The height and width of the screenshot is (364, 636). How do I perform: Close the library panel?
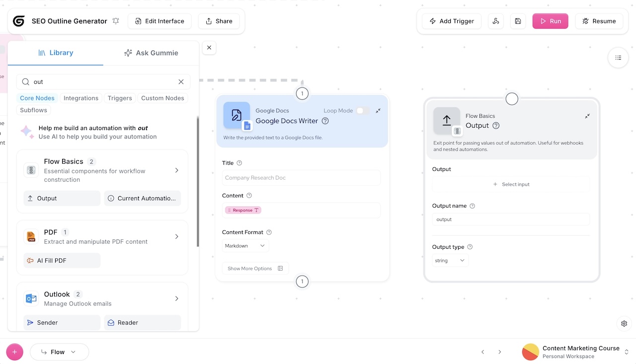pos(209,48)
